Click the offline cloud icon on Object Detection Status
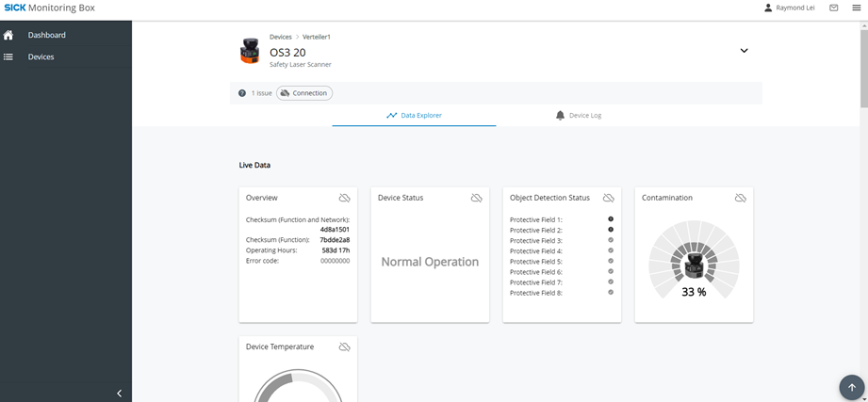868x402 pixels. click(x=609, y=198)
